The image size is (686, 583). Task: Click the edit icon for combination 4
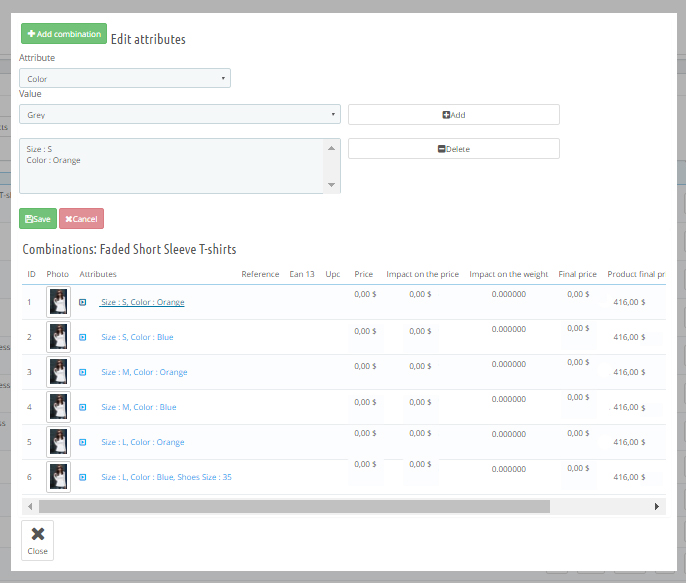click(x=83, y=407)
